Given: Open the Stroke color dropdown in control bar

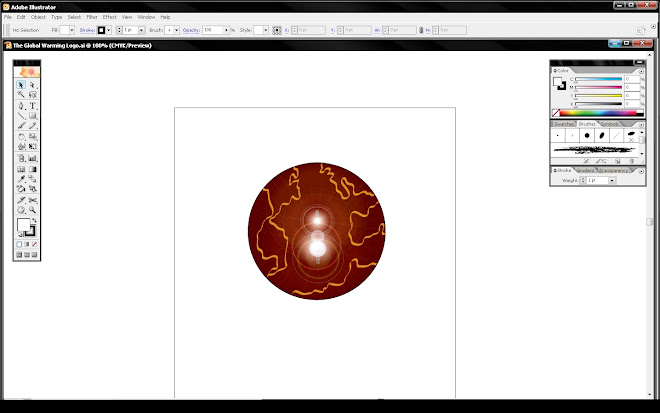Looking at the screenshot, I should point(109,30).
